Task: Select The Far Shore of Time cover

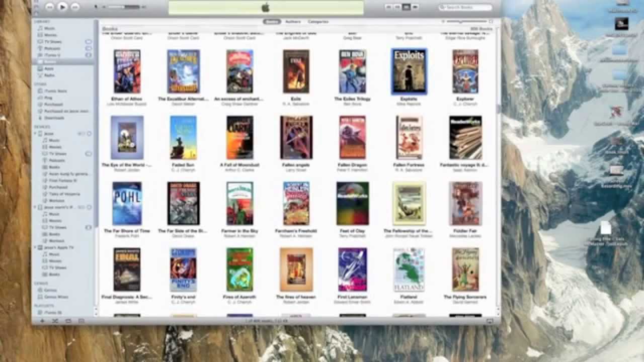Action: pyautogui.click(x=127, y=204)
